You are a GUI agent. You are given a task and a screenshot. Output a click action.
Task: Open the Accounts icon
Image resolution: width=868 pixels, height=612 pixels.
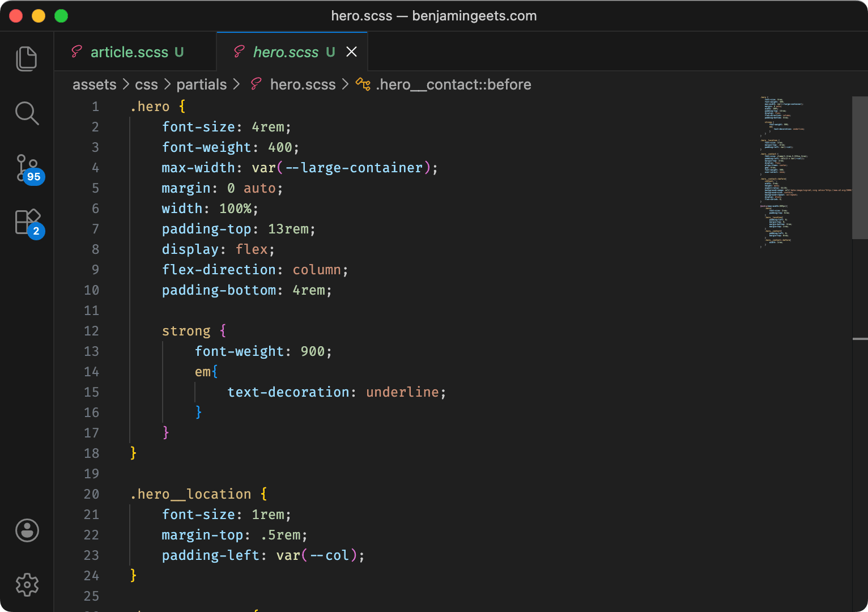[27, 530]
